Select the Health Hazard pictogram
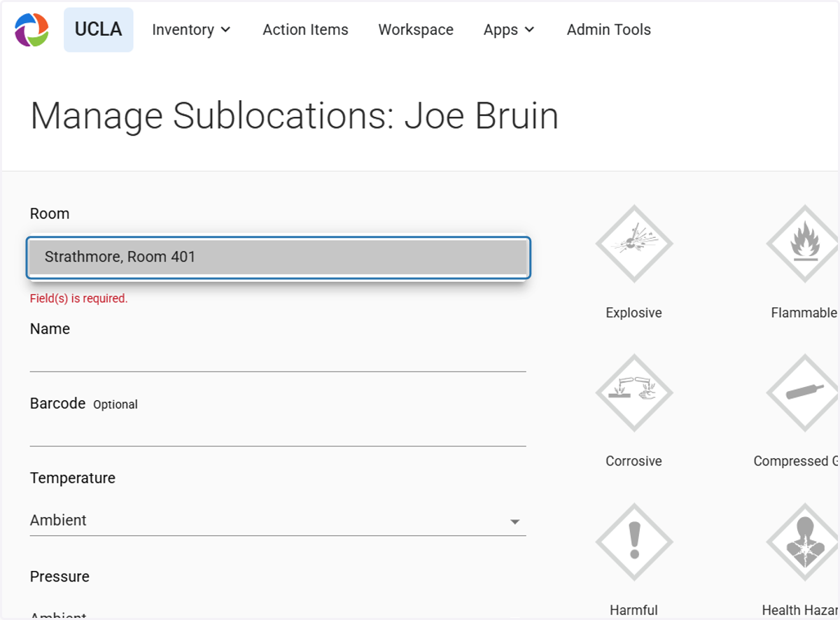This screenshot has height=620, width=840. coord(804,542)
